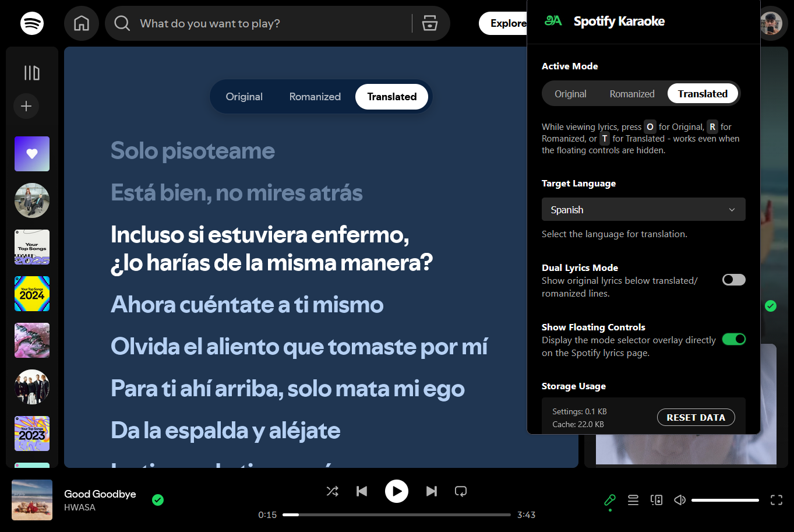Jump to lyric 'Solo pisoteame'
The width and height of the screenshot is (794, 532).
coord(193,151)
